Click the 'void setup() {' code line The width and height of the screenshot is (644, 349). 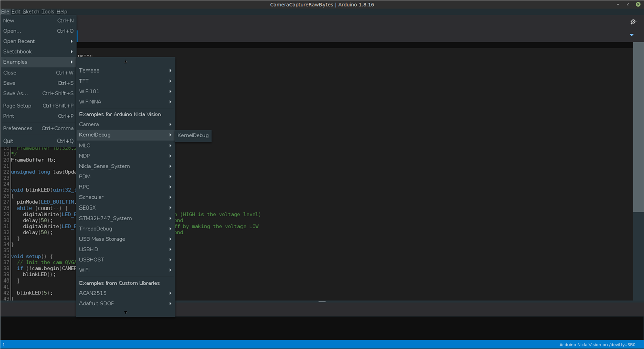pyautogui.click(x=32, y=256)
